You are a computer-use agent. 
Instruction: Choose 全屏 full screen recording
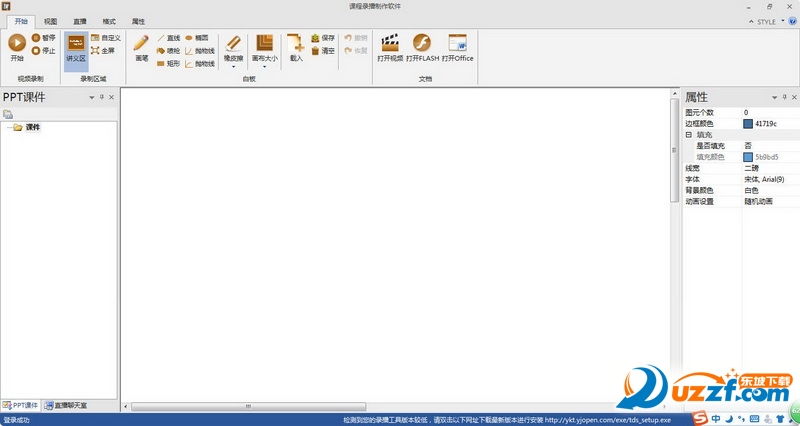103,51
